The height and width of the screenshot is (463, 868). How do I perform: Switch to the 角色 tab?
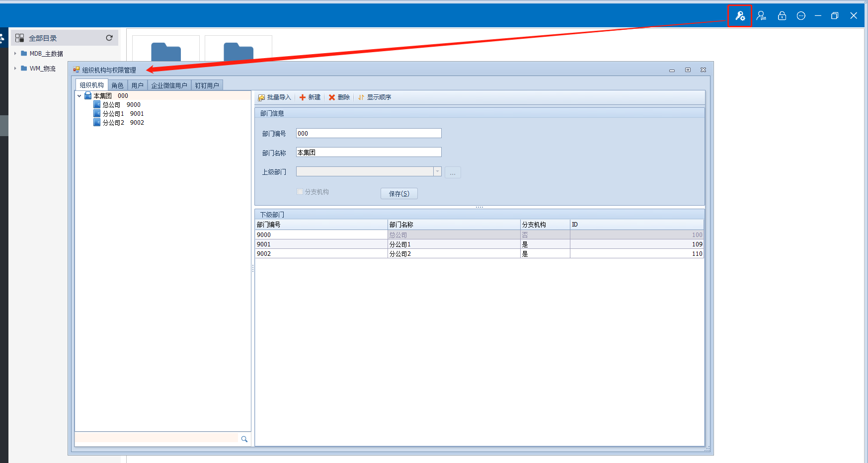117,85
